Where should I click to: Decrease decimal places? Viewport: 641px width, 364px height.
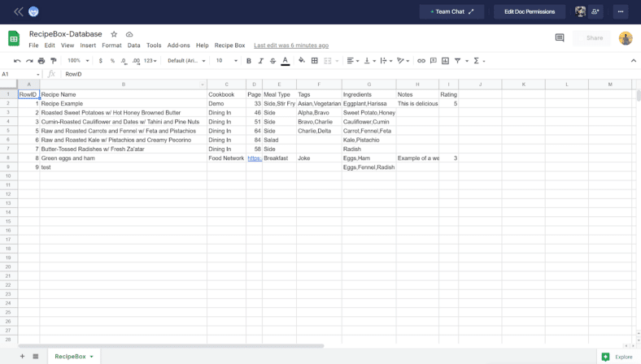pyautogui.click(x=124, y=61)
